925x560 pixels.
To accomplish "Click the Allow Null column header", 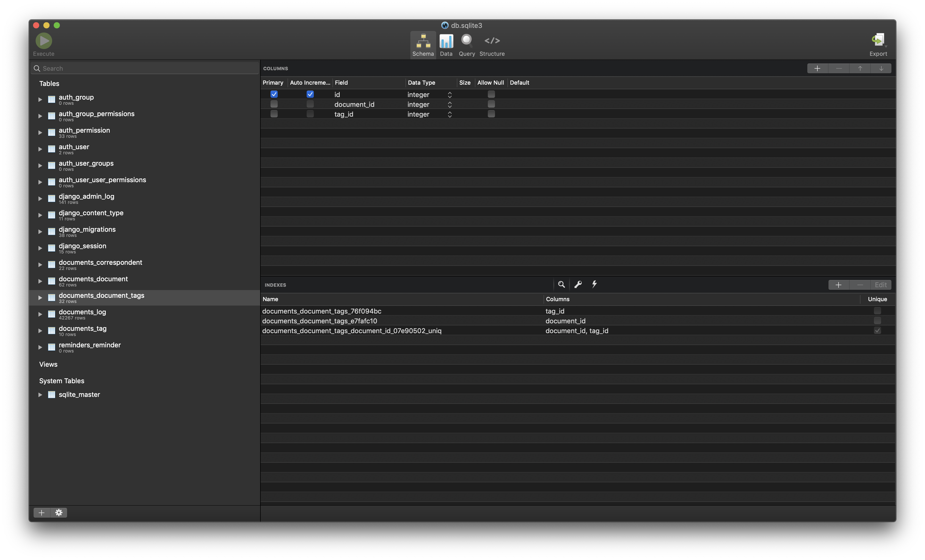I will tap(491, 83).
